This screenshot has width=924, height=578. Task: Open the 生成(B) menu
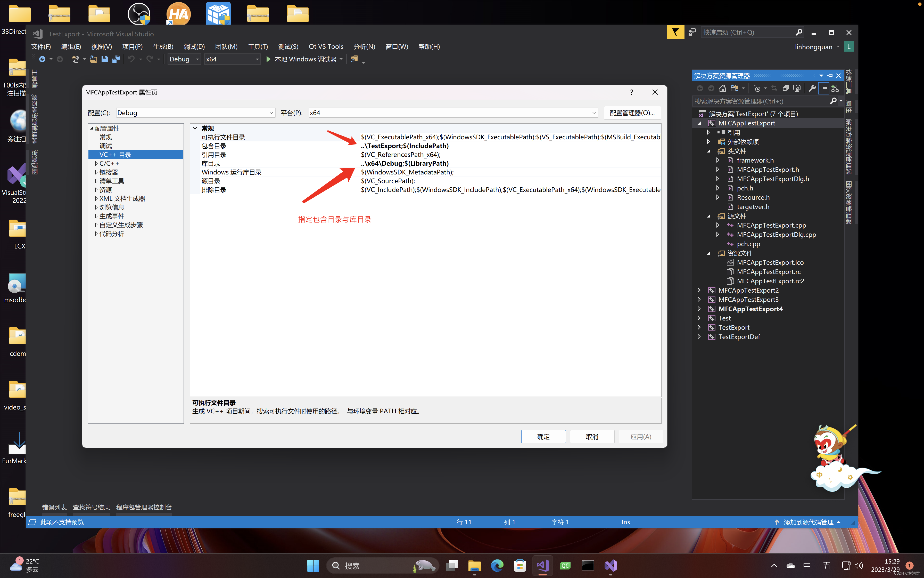click(163, 47)
